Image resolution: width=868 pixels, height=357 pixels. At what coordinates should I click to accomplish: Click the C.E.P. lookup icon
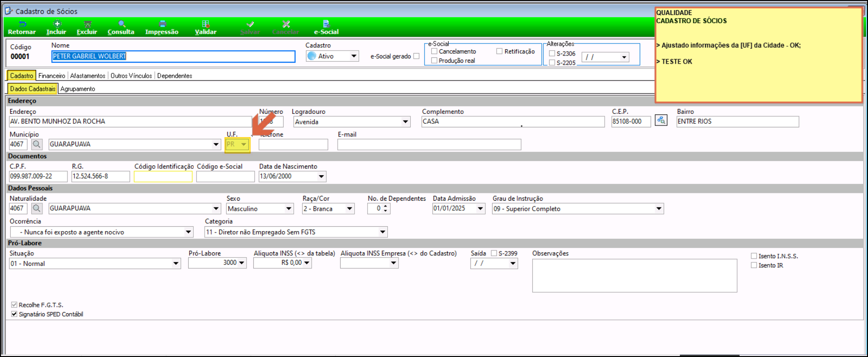point(661,121)
